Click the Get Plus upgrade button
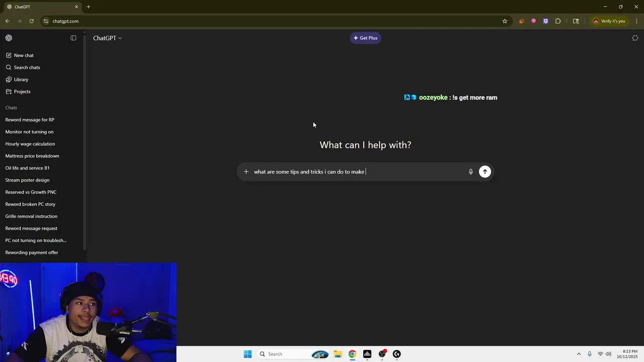 click(366, 38)
